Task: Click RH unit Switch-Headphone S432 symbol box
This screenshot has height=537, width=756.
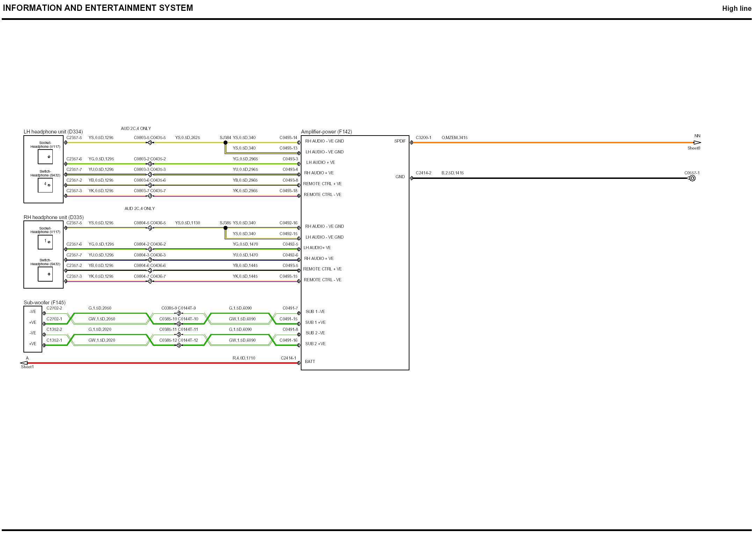Action: pyautogui.click(x=45, y=274)
